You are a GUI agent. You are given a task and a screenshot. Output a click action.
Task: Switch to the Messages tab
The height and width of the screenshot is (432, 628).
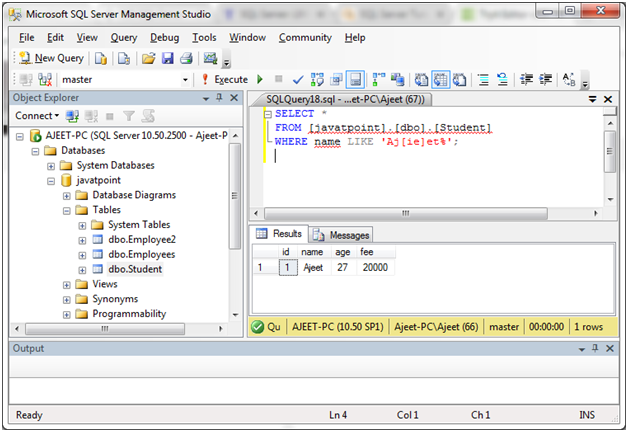click(342, 235)
